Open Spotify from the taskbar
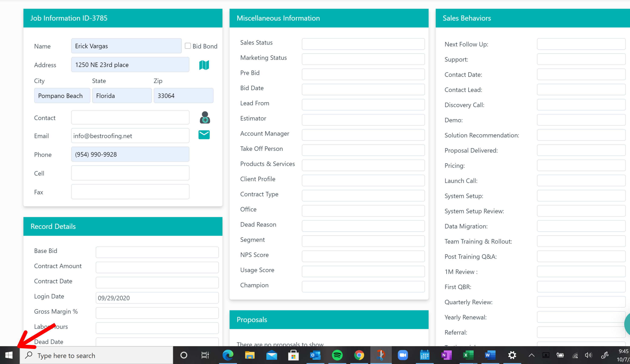630x364 pixels. [x=337, y=355]
